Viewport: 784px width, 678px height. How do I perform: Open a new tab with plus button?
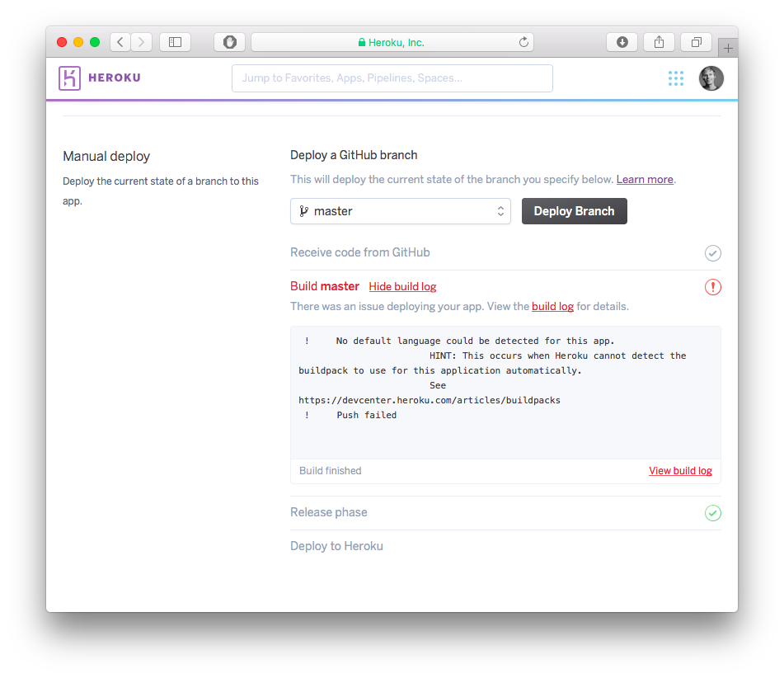(728, 48)
